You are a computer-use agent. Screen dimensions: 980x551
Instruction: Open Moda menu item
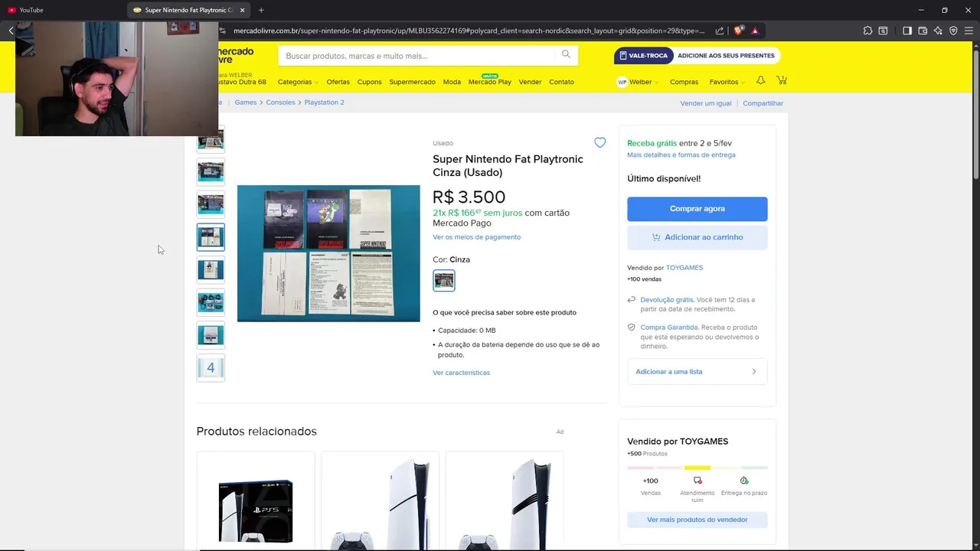[x=452, y=82]
